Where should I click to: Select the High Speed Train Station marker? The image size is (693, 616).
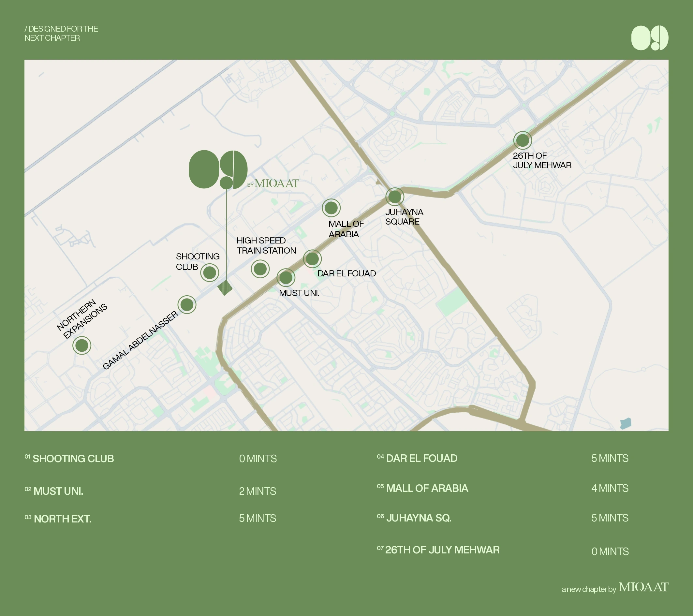(260, 269)
